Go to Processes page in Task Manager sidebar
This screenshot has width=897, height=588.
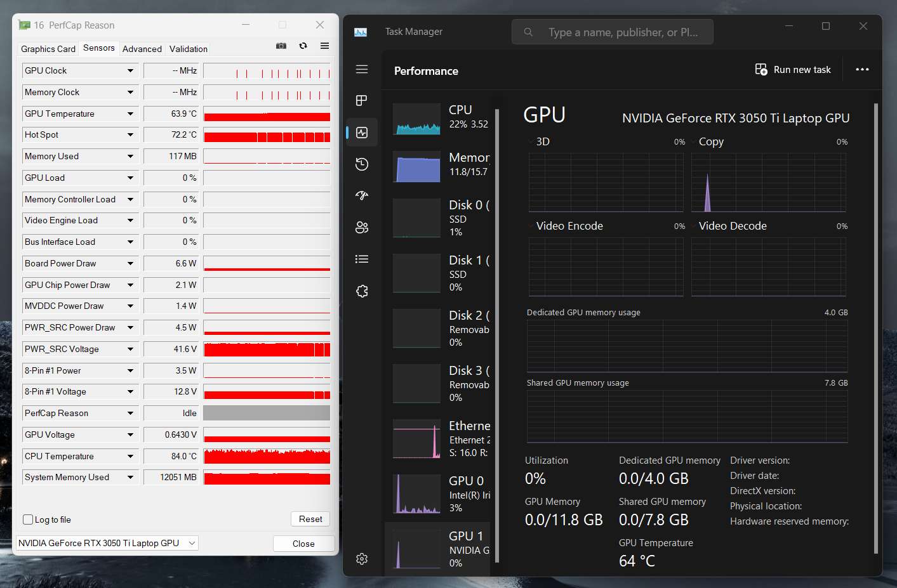pos(362,100)
